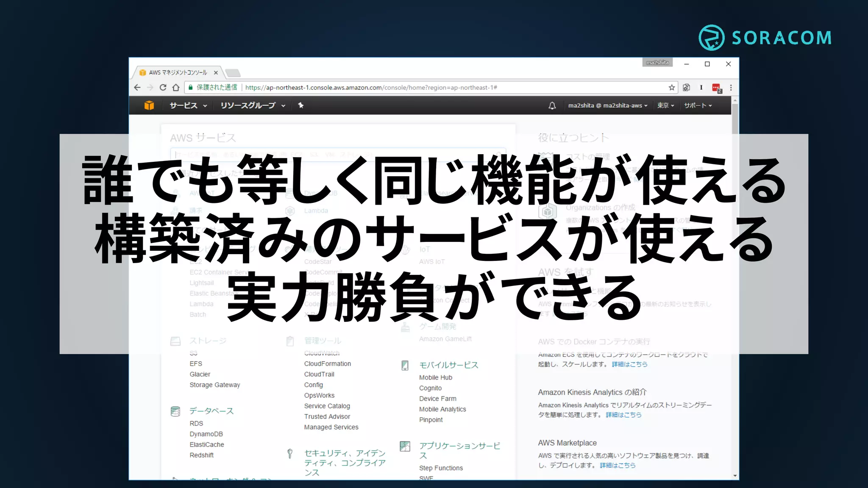Expand the リソースグループ dropdown
The height and width of the screenshot is (488, 868).
click(253, 105)
